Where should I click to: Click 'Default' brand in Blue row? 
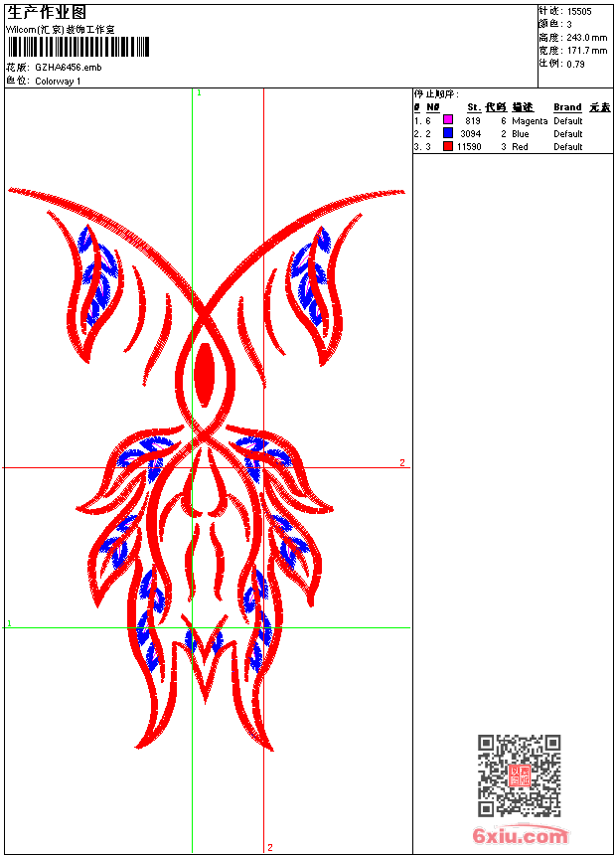tap(567, 134)
